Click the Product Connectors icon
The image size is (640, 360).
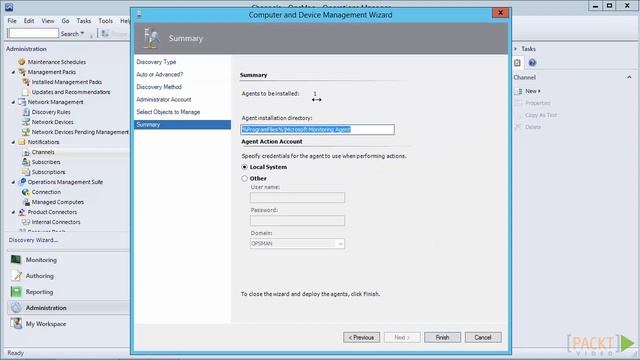22,212
